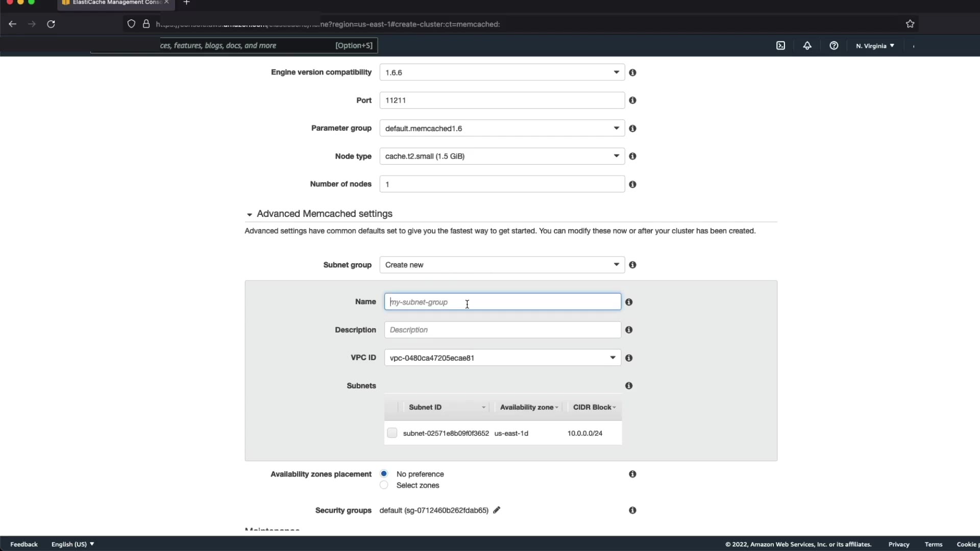Image resolution: width=980 pixels, height=551 pixels.
Task: Edit security groups using the pencil icon
Action: (x=497, y=510)
